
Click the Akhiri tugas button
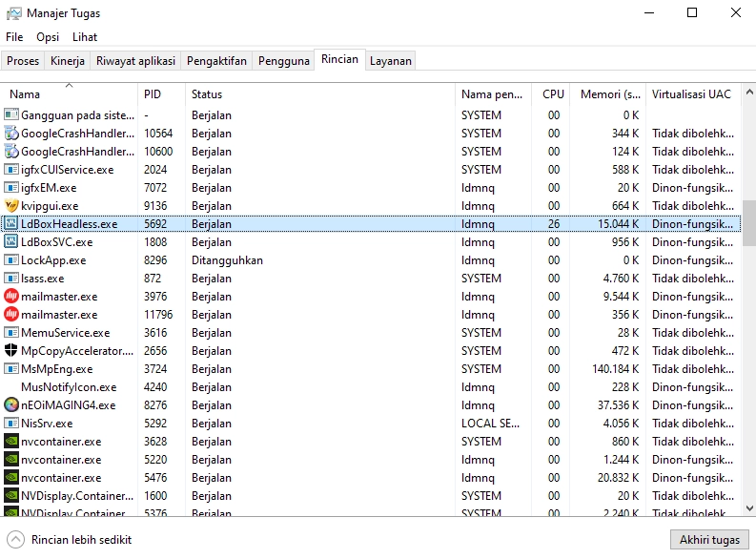coord(709,540)
